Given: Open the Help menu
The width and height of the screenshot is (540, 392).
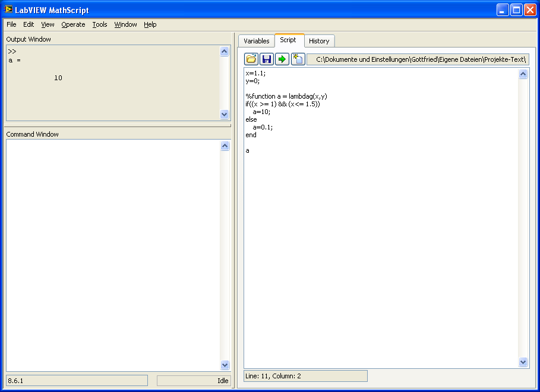Looking at the screenshot, I should (x=150, y=24).
